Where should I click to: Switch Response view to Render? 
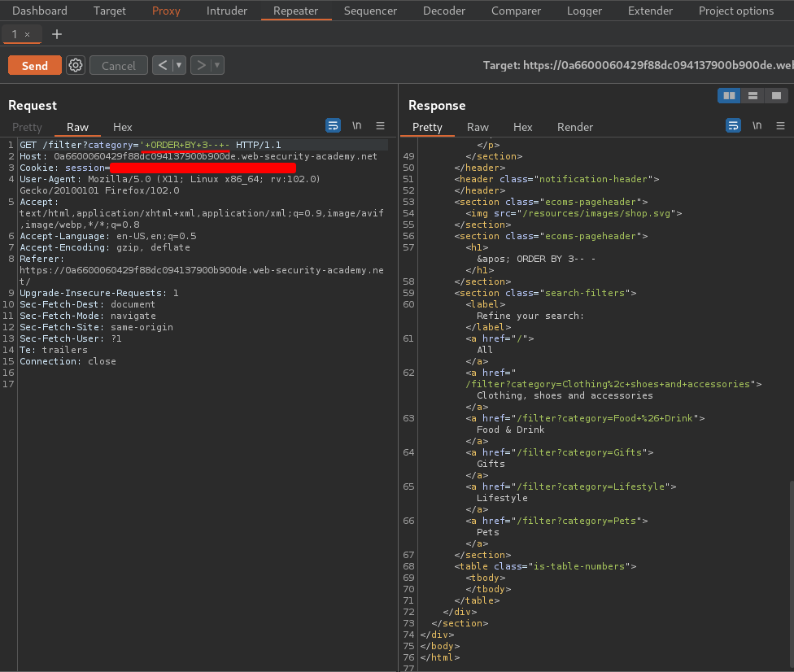click(574, 127)
